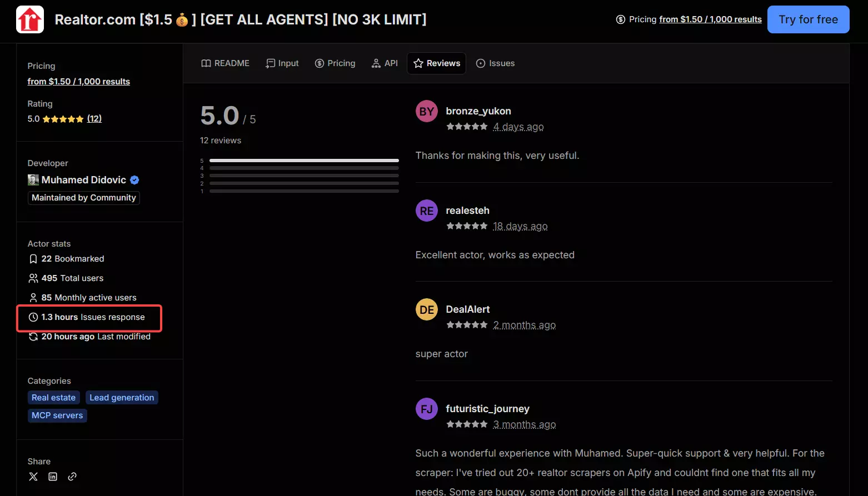
Task: Click the 5-star rating distribution bar
Action: pos(304,161)
